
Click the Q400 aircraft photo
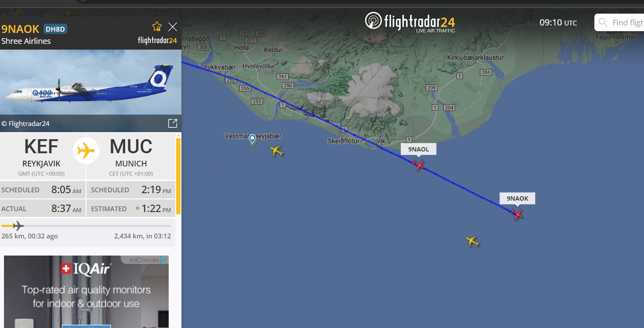click(90, 82)
